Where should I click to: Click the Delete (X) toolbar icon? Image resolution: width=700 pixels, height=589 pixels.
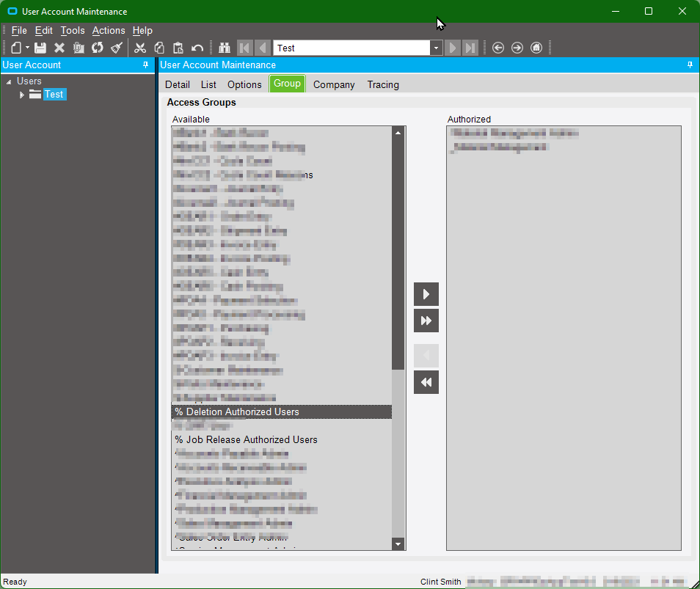(x=59, y=48)
